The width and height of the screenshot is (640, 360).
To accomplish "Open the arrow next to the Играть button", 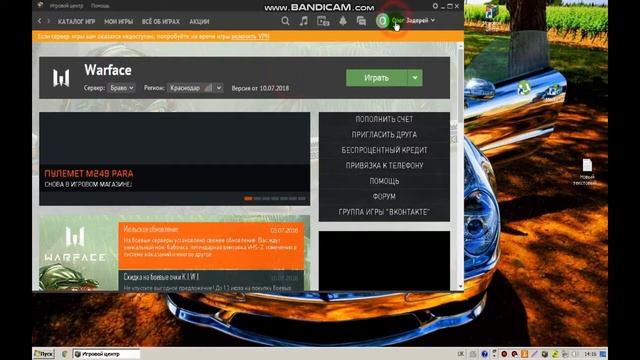I will (x=415, y=78).
